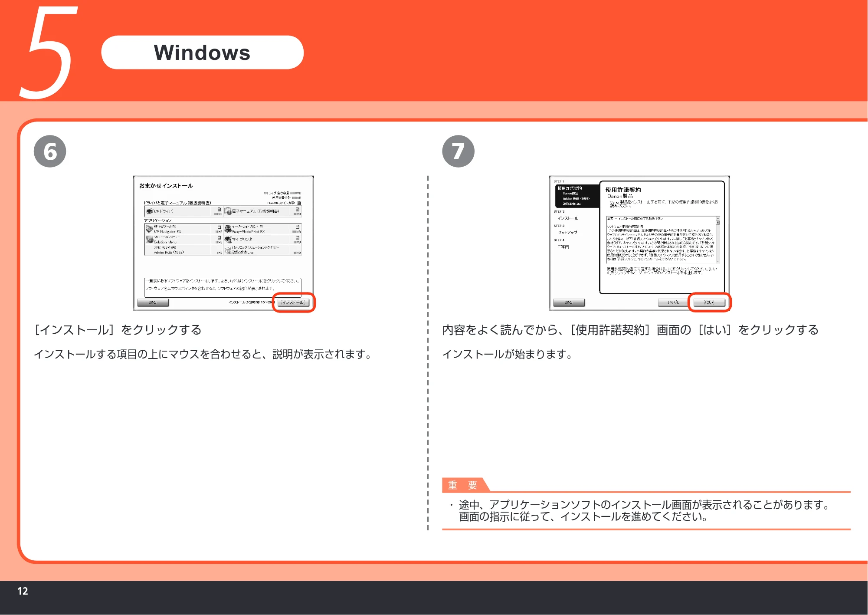The image size is (868, 615).
Task: Click page number 12
Action: [x=23, y=591]
